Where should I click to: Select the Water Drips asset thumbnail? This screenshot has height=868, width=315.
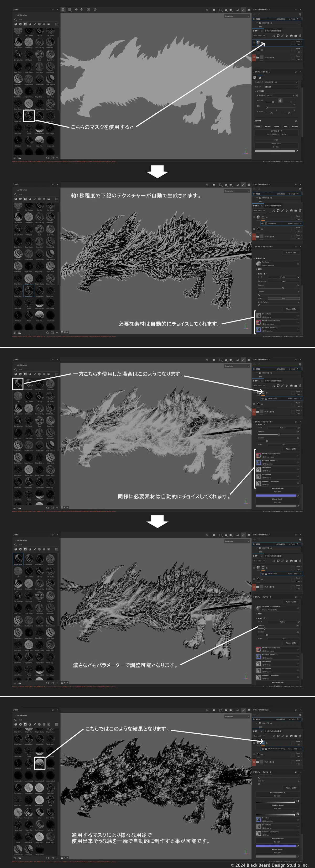[x=40, y=849]
